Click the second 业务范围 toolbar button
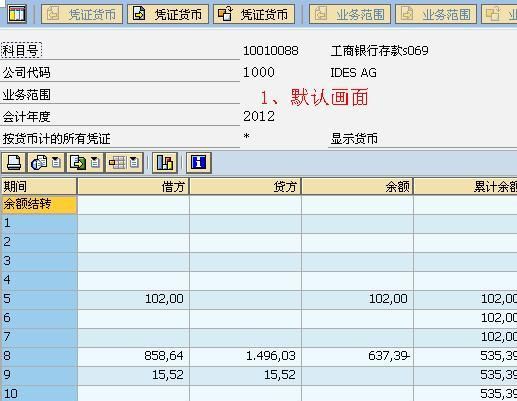Image resolution: width=517 pixels, height=401 pixels. click(x=436, y=14)
